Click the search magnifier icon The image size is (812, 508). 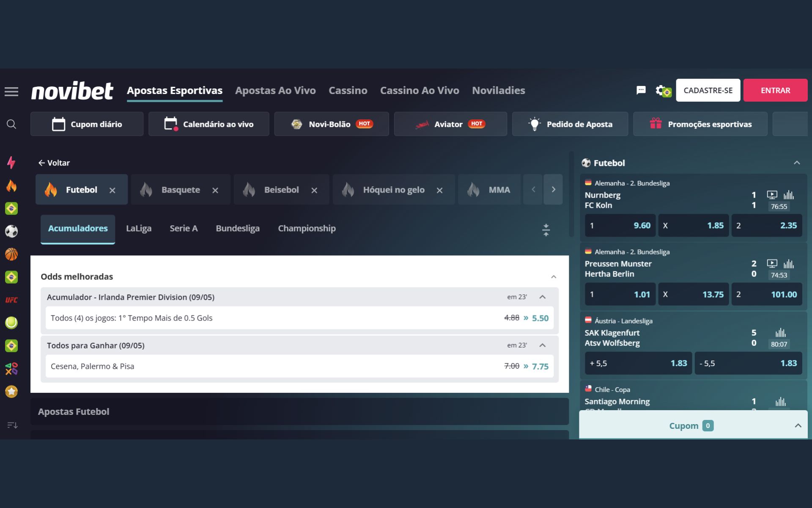pos(11,124)
